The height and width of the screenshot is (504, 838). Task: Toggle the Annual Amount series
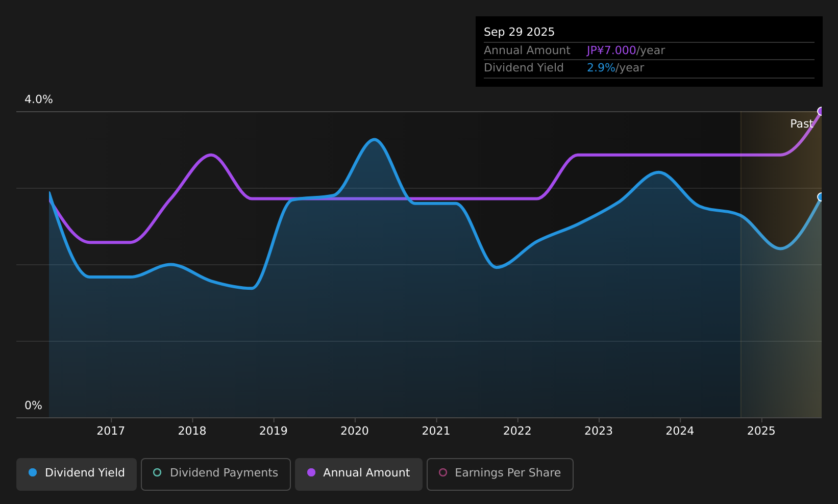point(359,474)
